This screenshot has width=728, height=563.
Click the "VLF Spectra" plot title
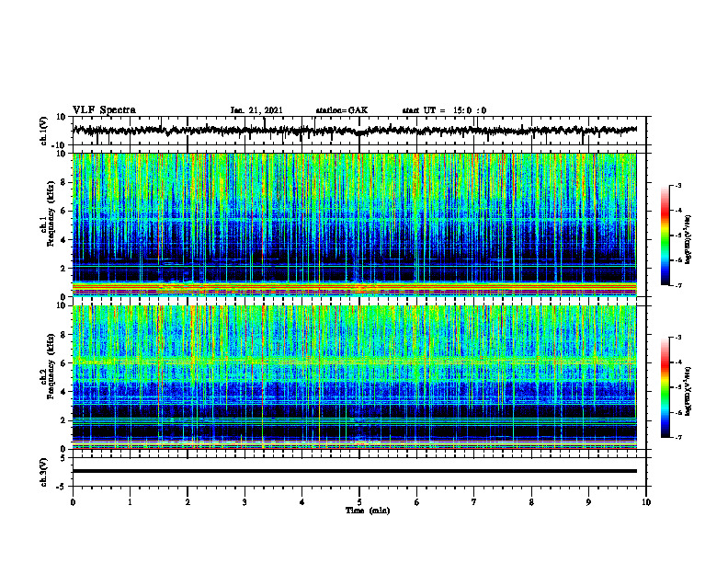click(x=104, y=110)
